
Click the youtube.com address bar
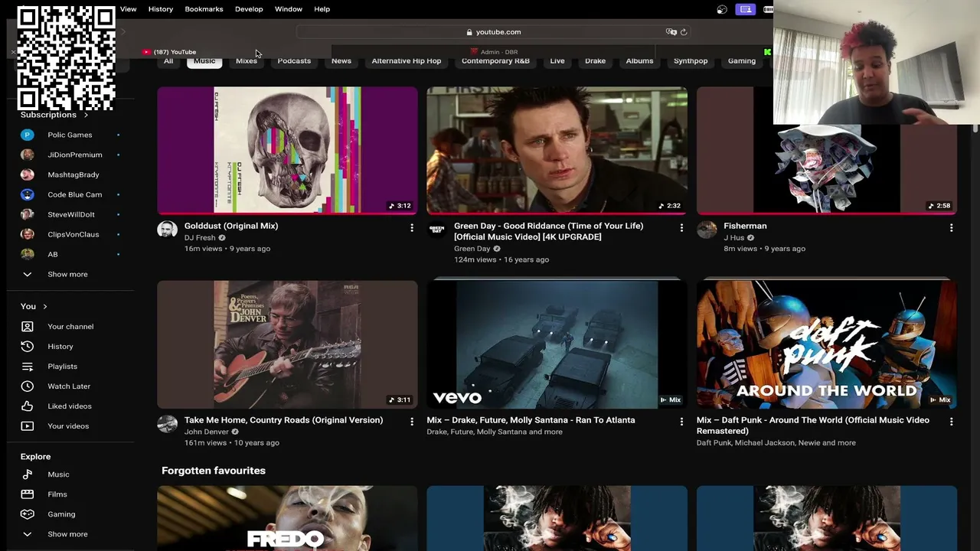coord(494,32)
